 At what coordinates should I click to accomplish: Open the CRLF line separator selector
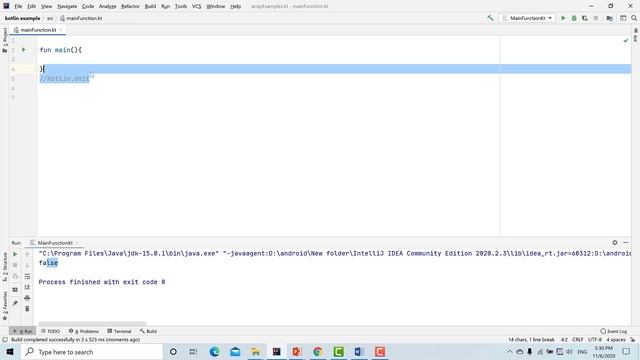(x=578, y=340)
